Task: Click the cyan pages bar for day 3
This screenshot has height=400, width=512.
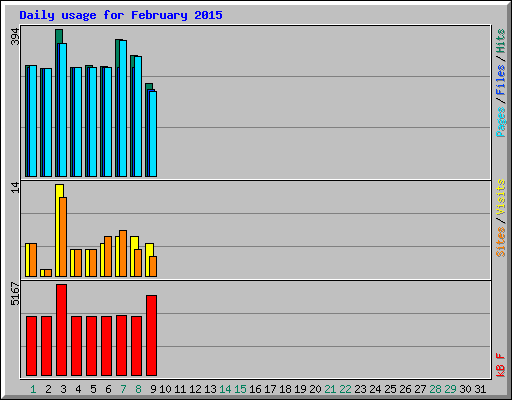Action: (63, 110)
